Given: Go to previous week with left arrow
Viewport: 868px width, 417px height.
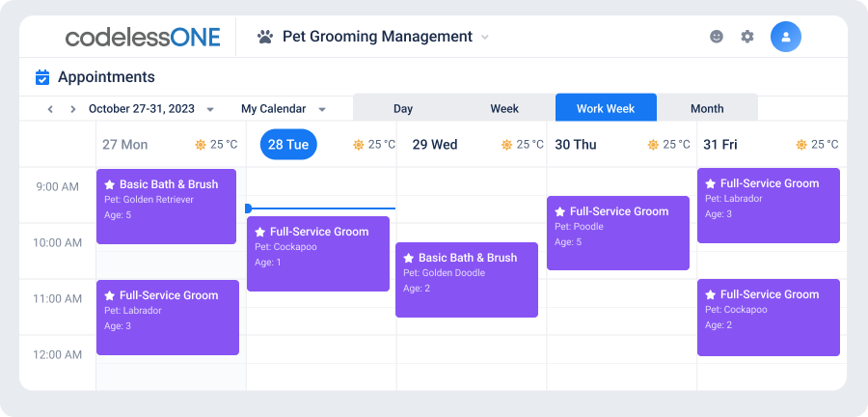Looking at the screenshot, I should [x=50, y=109].
